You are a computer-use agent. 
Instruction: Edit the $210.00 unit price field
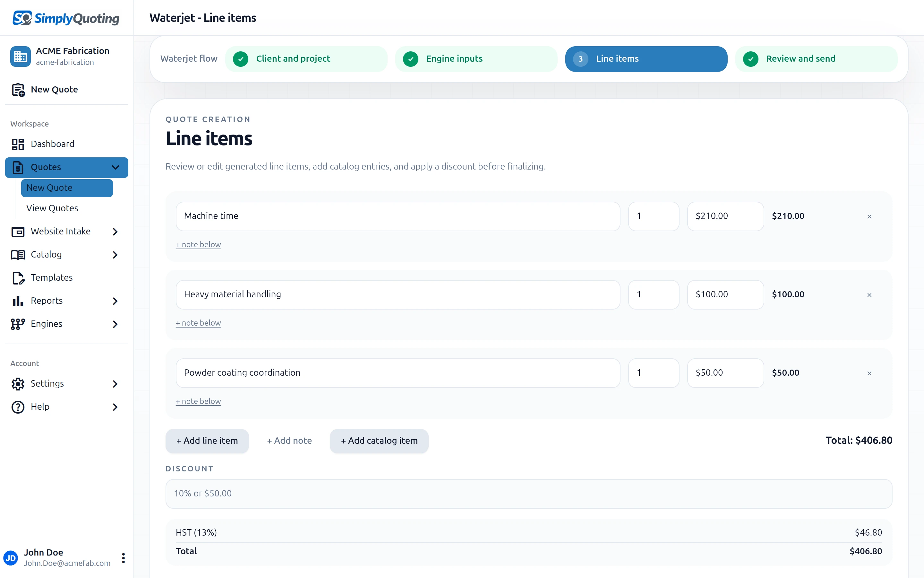[x=725, y=216]
